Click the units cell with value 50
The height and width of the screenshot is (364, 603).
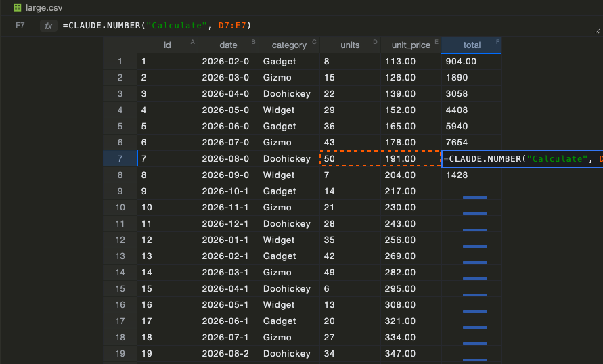click(350, 159)
